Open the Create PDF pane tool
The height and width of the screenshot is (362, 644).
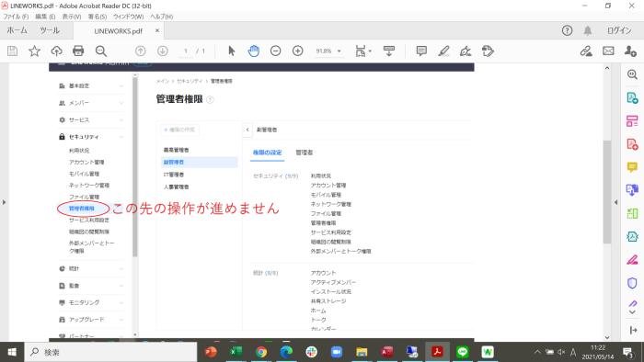point(632,144)
